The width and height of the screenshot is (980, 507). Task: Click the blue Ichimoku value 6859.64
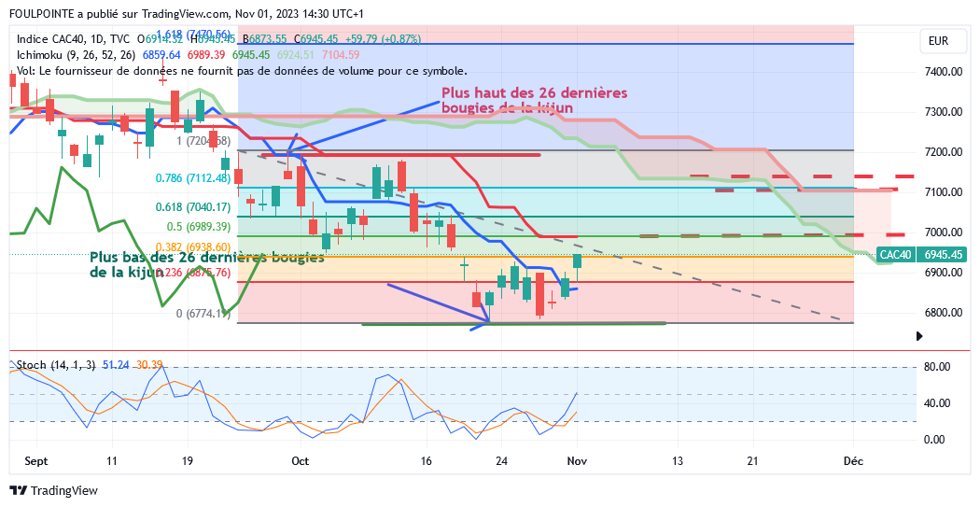[161, 55]
